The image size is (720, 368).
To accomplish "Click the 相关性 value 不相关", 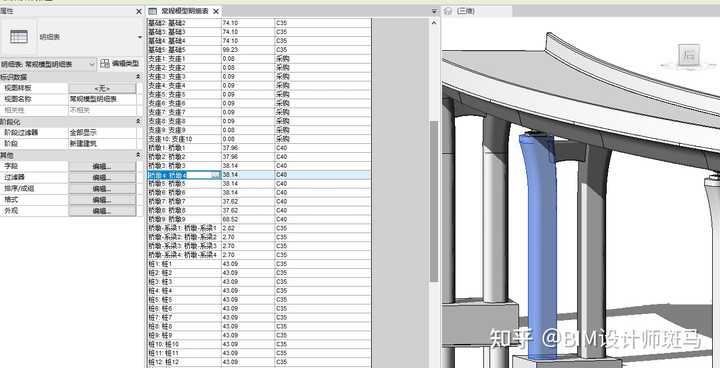I will point(102,110).
